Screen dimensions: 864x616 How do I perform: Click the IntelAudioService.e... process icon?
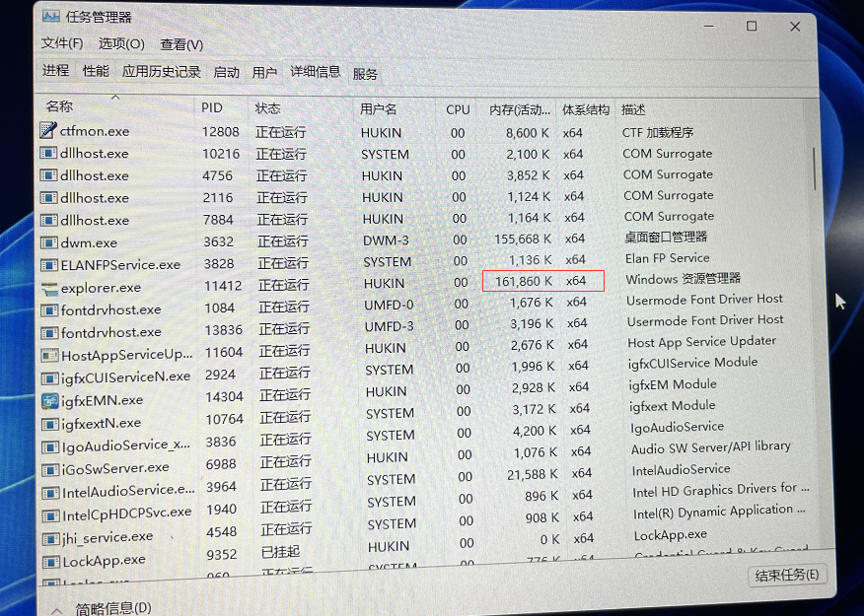pos(50,492)
